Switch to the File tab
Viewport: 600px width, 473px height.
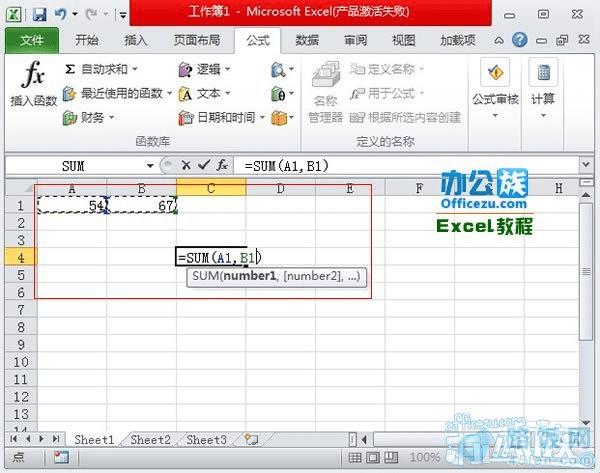pyautogui.click(x=32, y=40)
